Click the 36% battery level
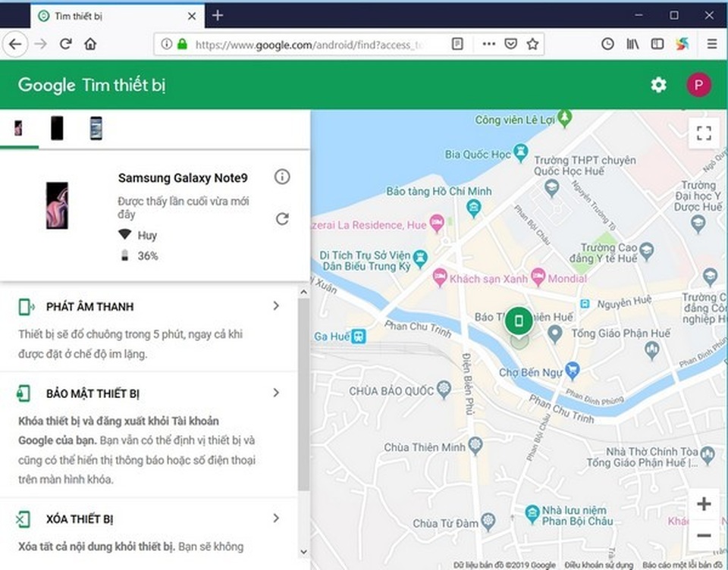 pyautogui.click(x=148, y=255)
